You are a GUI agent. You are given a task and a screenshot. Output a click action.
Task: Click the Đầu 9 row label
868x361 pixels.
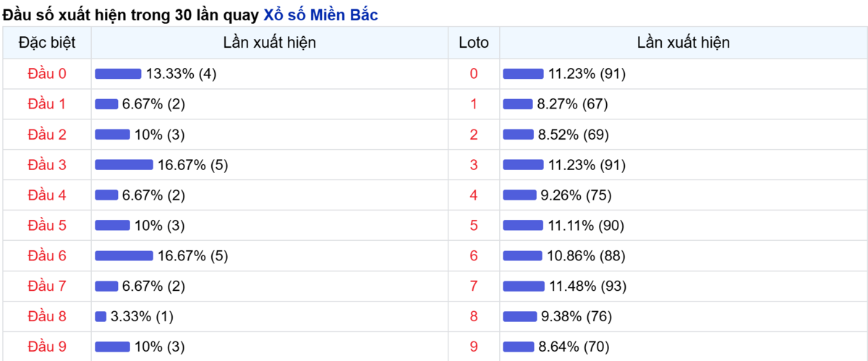coord(47,347)
